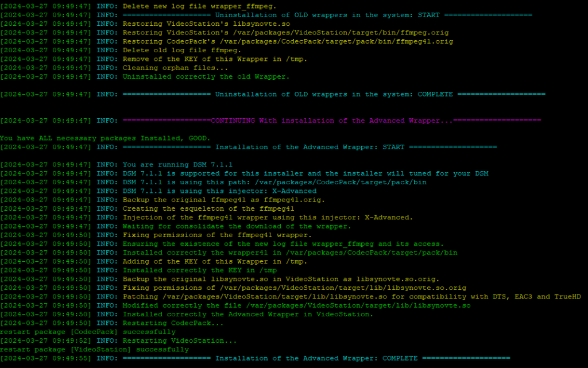Click the "Patching" libsynovte.so DTS compatibility line
The height and width of the screenshot is (368, 588).
(x=351, y=297)
